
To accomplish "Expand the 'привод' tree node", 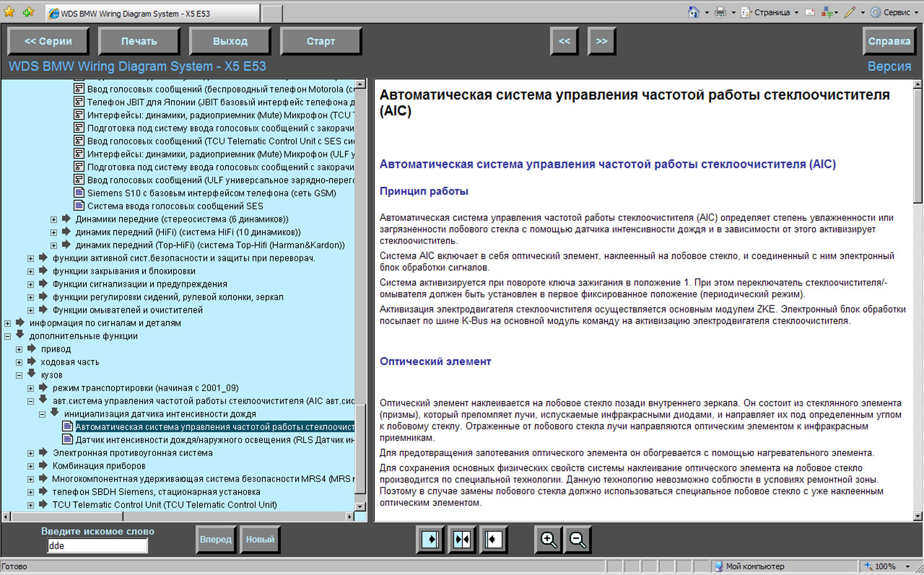I will (x=19, y=349).
